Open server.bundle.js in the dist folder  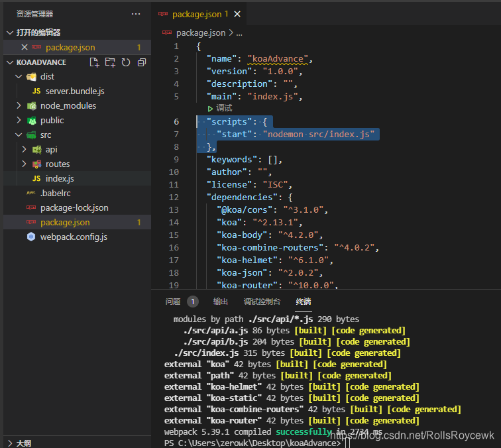click(x=75, y=91)
